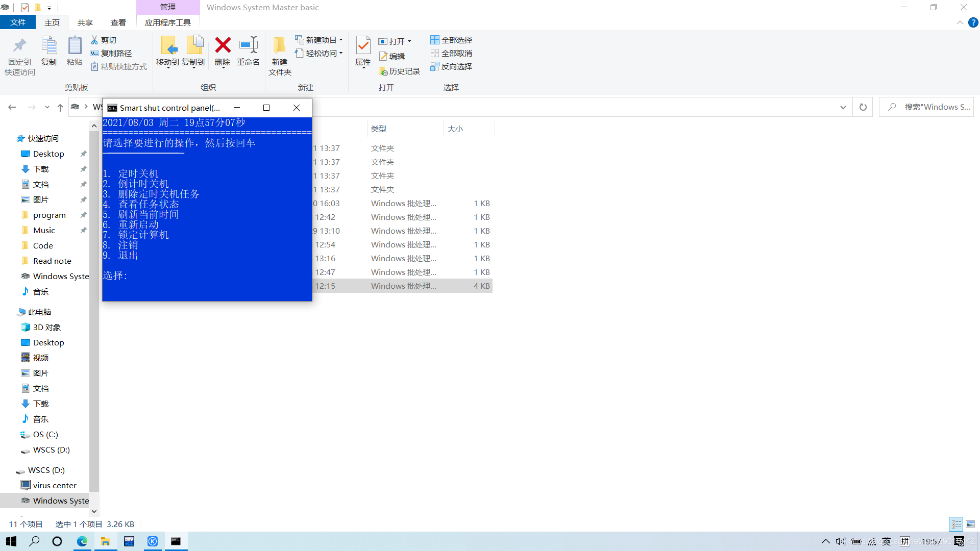The width and height of the screenshot is (980, 551).
Task: Click the History (历史记录) icon
Action: pyautogui.click(x=400, y=71)
